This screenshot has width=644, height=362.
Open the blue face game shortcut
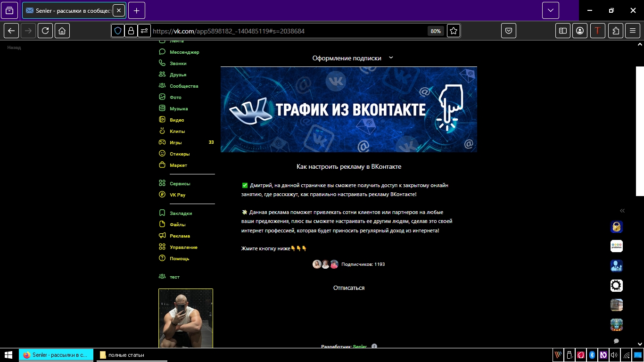tap(617, 325)
